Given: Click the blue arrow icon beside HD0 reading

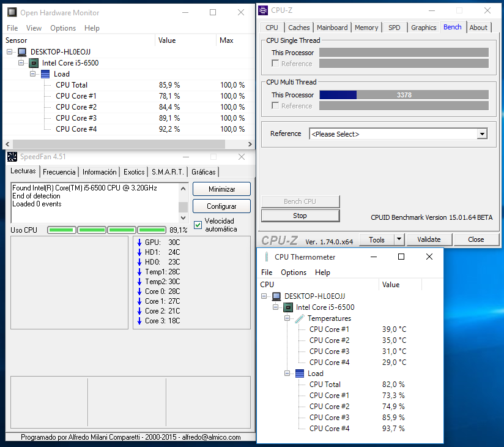Looking at the screenshot, I should click(x=139, y=262).
